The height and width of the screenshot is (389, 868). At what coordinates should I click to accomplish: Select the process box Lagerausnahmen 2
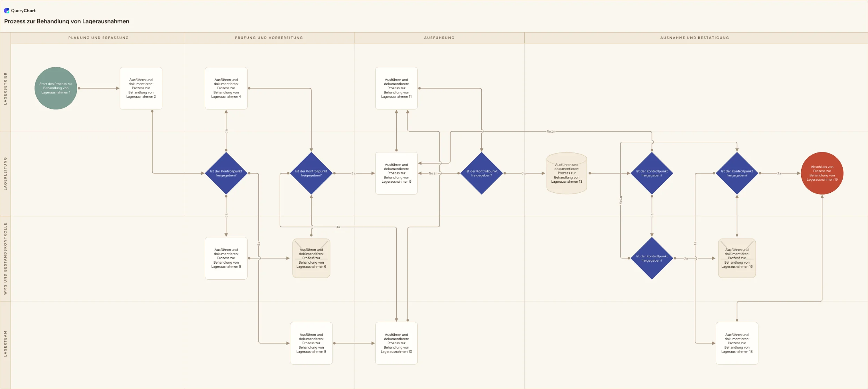click(x=141, y=88)
